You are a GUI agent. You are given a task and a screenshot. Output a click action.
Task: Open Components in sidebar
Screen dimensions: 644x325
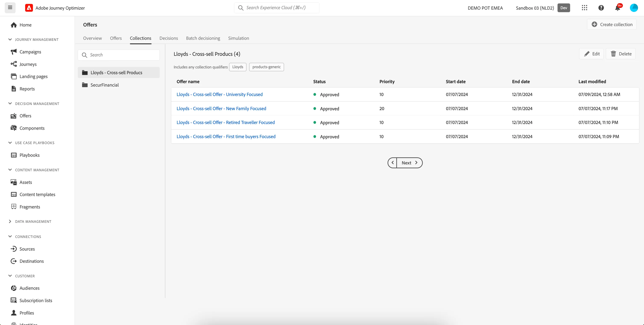(28, 128)
